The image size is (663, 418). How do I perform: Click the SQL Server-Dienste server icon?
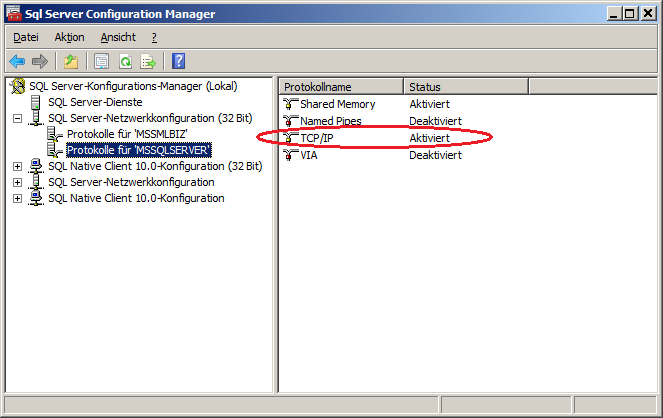pos(36,102)
